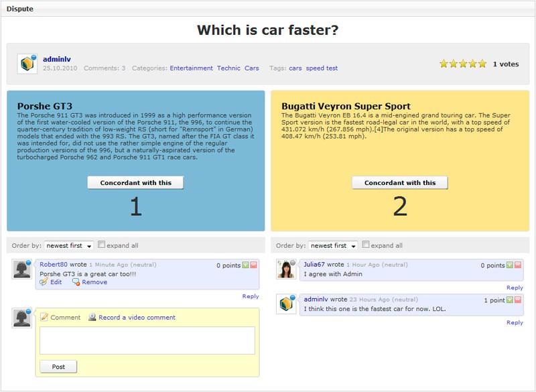Open Julia67's profile link
The height and width of the screenshot is (392, 536).
314,265
